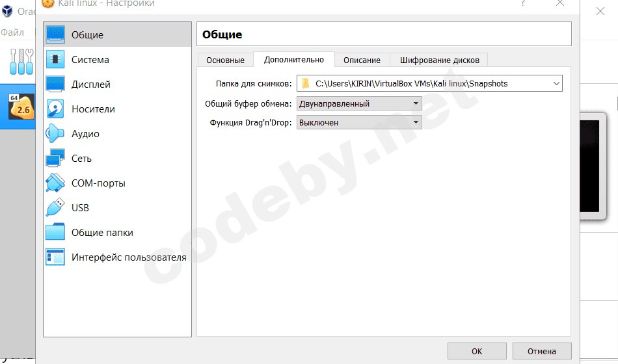Open the Система settings icon

pos(55,60)
